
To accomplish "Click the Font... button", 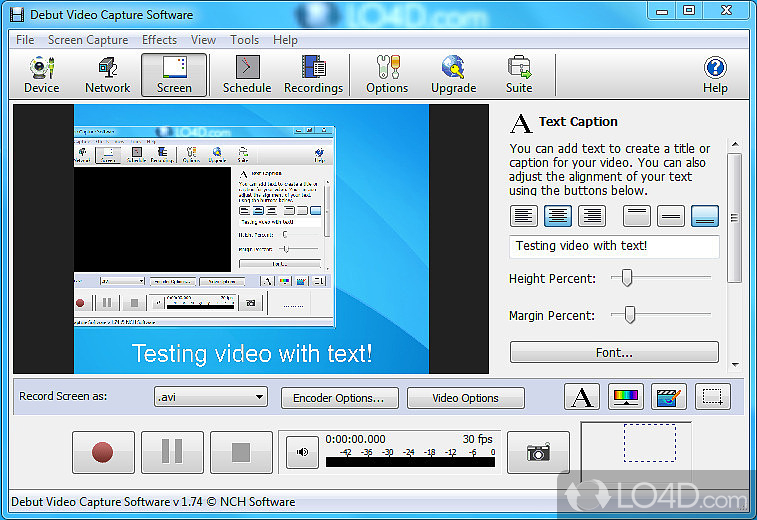I will [614, 352].
